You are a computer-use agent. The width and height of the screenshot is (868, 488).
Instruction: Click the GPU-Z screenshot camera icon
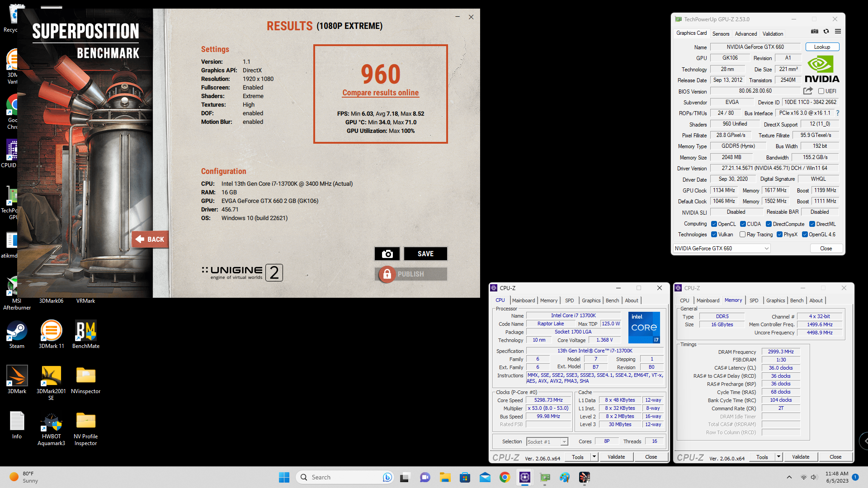point(814,32)
